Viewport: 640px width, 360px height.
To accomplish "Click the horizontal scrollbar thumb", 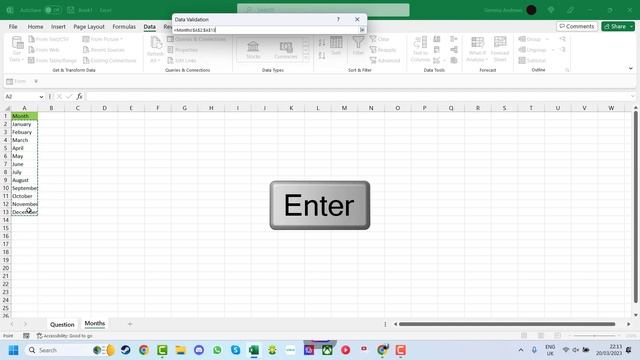I will [507, 324].
